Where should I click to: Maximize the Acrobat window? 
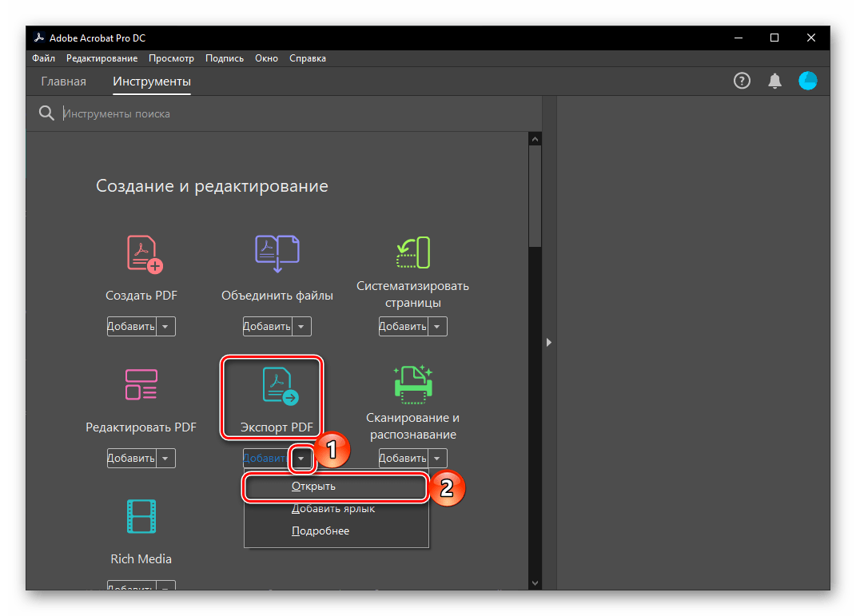point(774,38)
